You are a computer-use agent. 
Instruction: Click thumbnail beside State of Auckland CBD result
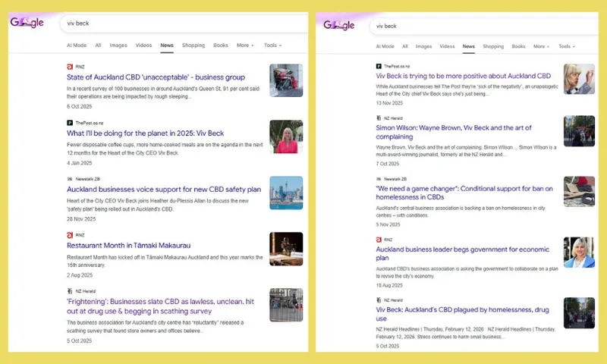coord(286,80)
